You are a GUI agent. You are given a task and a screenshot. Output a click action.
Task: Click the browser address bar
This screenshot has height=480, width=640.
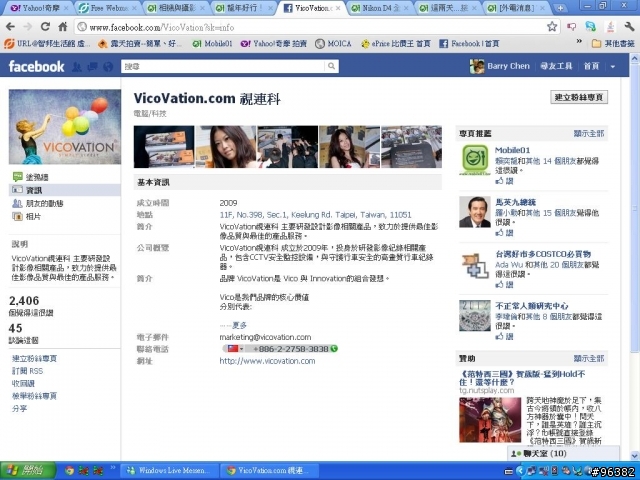coord(310,27)
